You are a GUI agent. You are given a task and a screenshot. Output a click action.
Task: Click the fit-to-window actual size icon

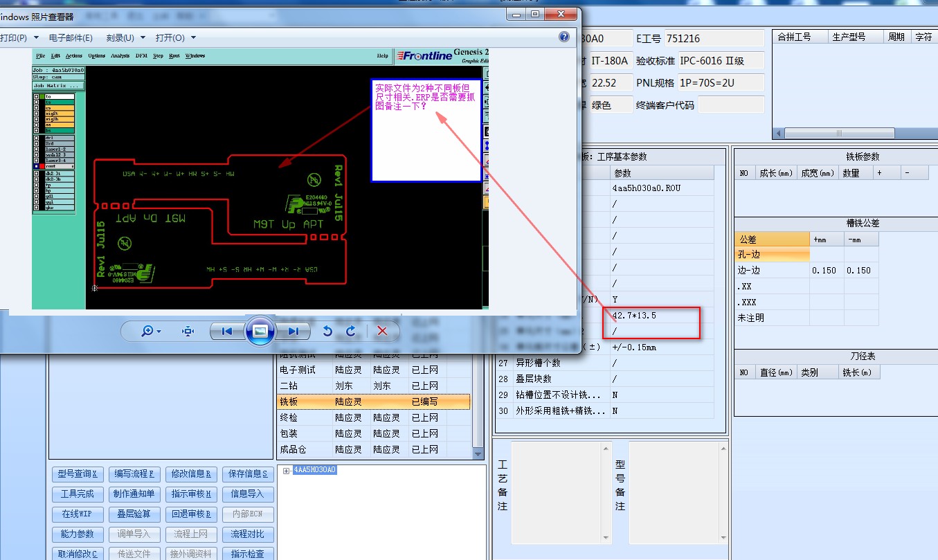pos(188,331)
